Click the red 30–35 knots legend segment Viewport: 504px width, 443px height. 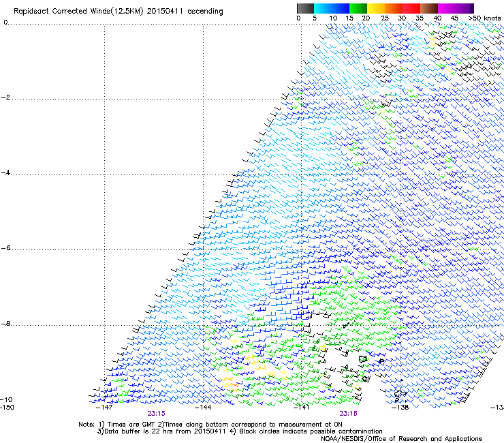(411, 8)
